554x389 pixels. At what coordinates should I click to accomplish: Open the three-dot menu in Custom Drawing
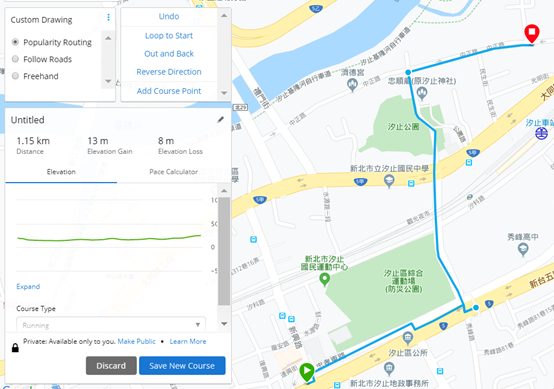click(x=108, y=17)
